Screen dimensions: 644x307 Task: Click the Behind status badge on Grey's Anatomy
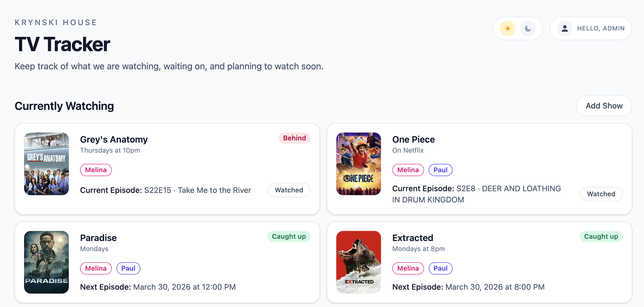click(294, 138)
